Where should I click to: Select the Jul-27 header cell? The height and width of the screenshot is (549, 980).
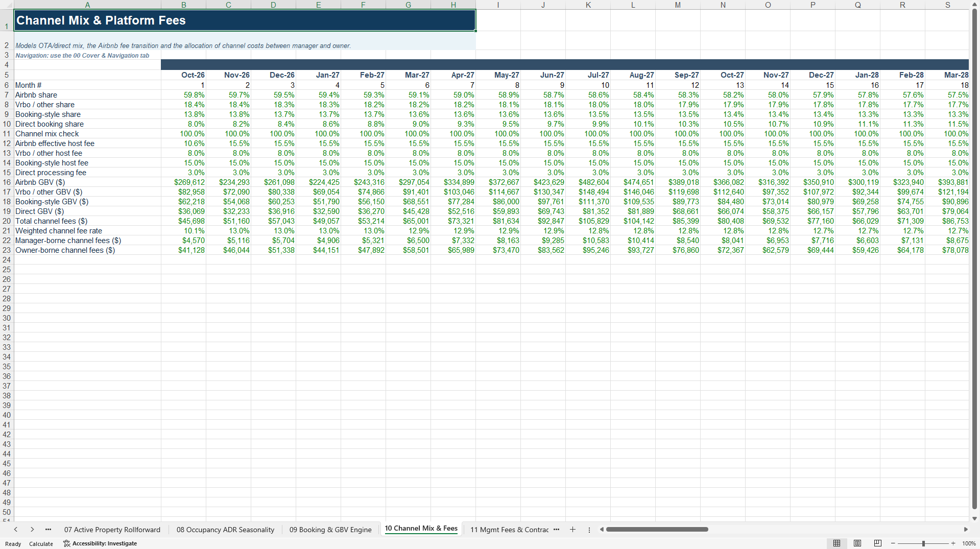(x=588, y=75)
